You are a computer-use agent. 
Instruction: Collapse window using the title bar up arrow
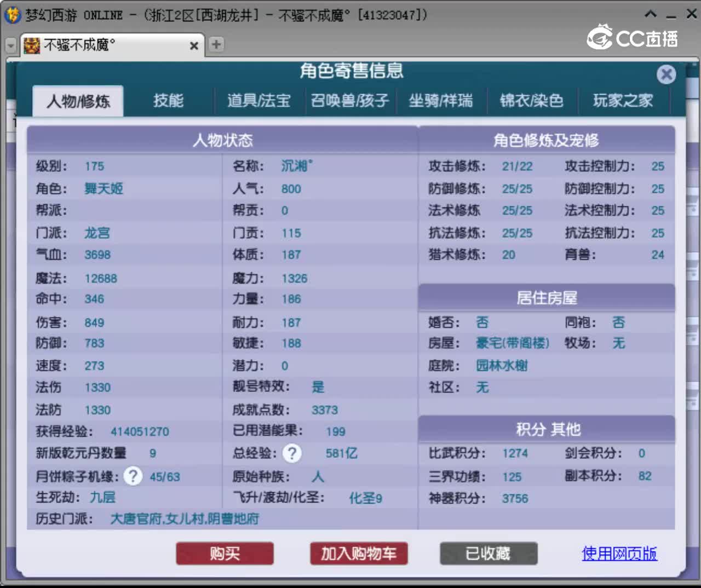(651, 14)
